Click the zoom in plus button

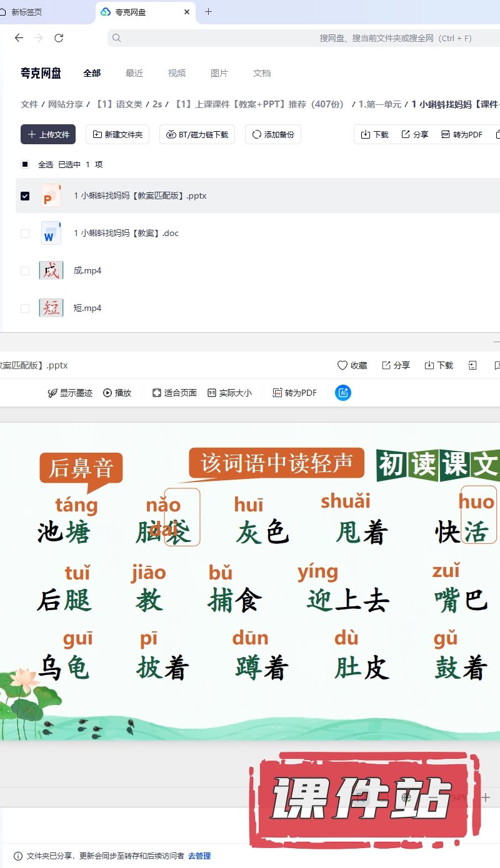(x=486, y=797)
